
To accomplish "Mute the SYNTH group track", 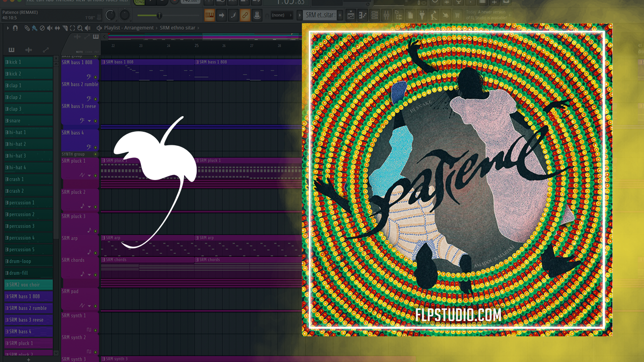I will 96,154.
